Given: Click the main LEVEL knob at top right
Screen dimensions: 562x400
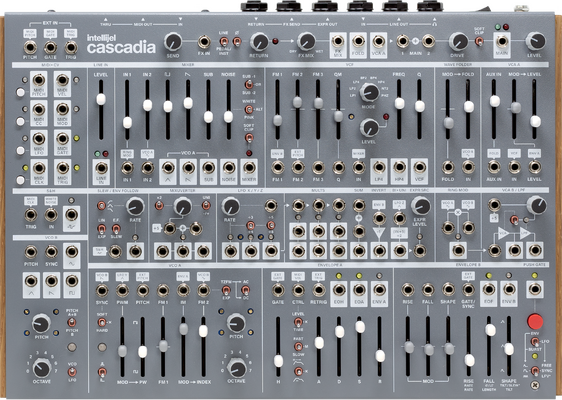Looking at the screenshot, I should 535,41.
